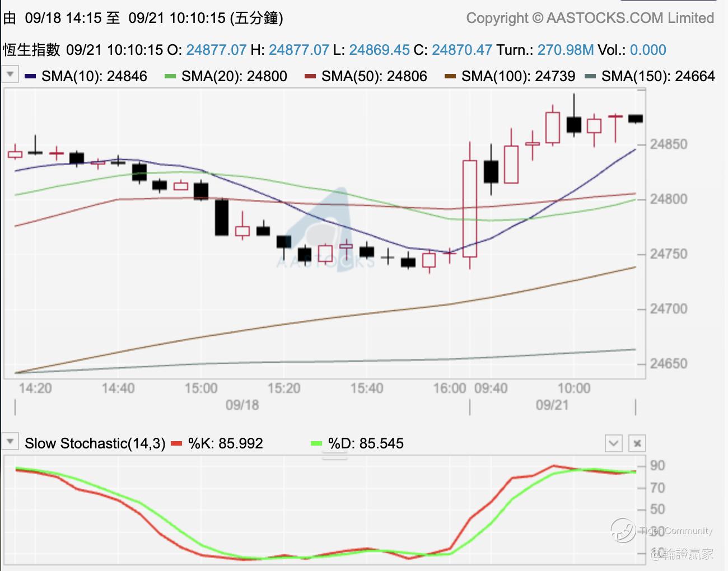Close the Slow Stochastic indicator panel

[x=637, y=443]
